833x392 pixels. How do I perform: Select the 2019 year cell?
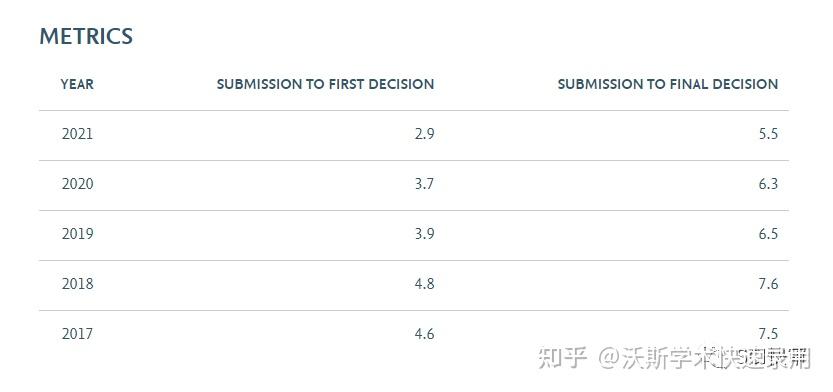[x=77, y=234]
